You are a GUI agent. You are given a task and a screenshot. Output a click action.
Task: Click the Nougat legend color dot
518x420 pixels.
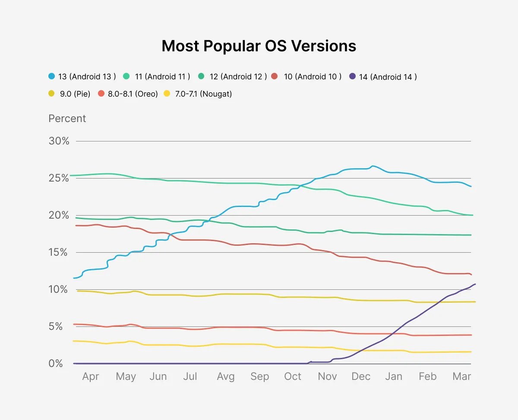tap(167, 94)
